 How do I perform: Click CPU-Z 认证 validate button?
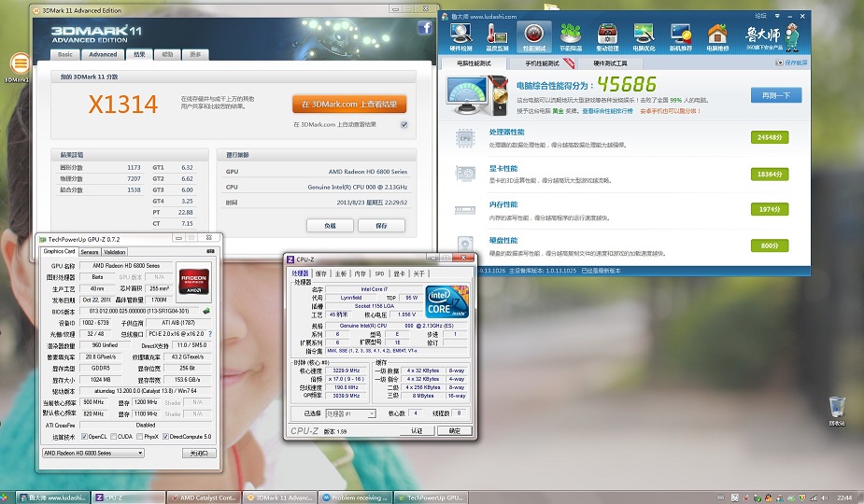[x=418, y=431]
